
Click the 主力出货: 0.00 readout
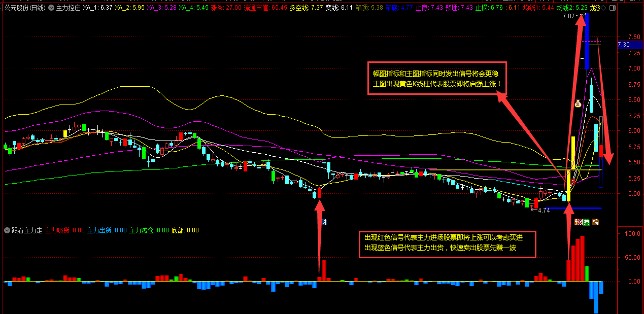(x=107, y=230)
